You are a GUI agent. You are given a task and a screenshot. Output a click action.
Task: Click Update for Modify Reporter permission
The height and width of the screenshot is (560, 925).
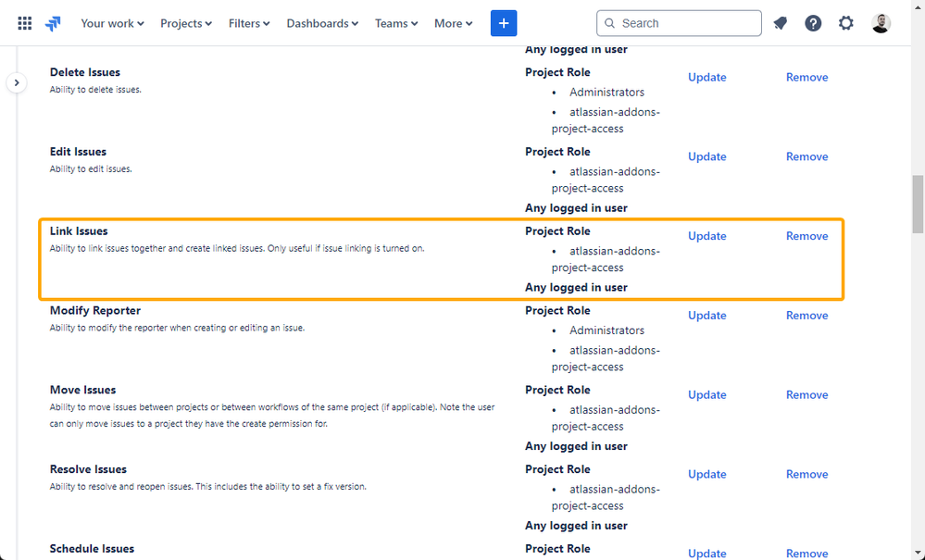706,316
